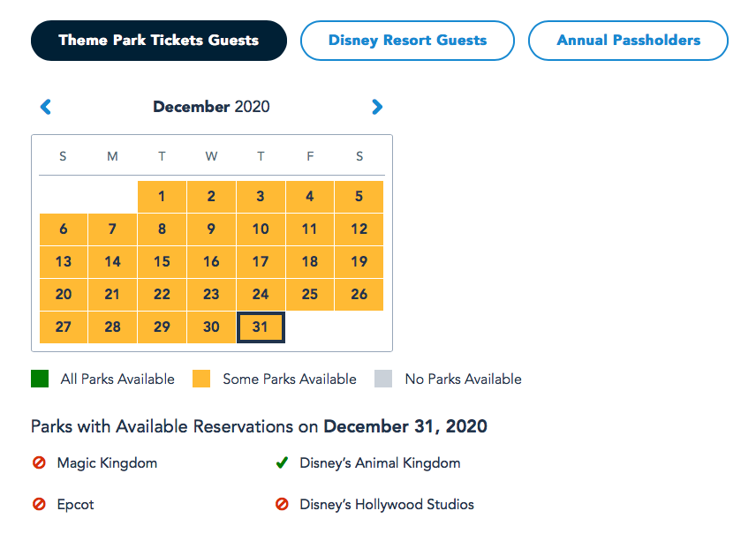Choose December 1 on the calendar

tap(162, 196)
